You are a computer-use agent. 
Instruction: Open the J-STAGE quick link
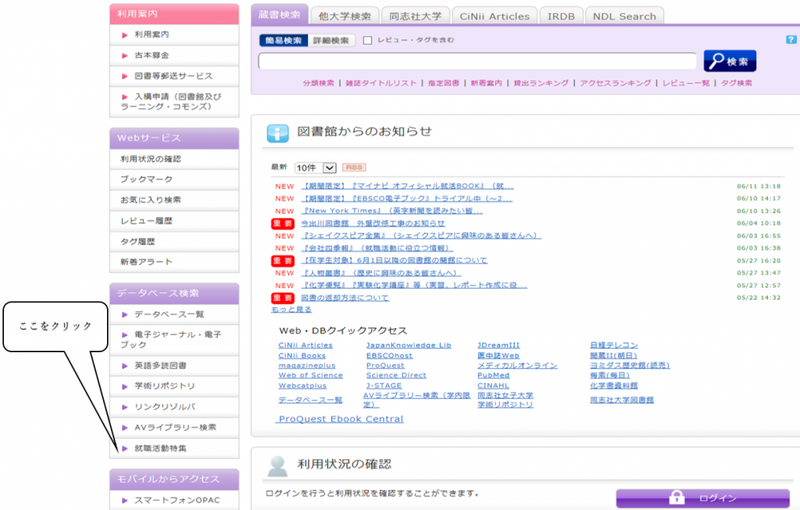[384, 386]
